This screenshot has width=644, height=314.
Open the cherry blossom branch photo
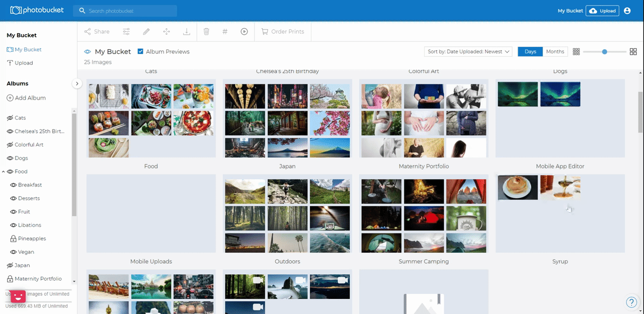(330, 123)
